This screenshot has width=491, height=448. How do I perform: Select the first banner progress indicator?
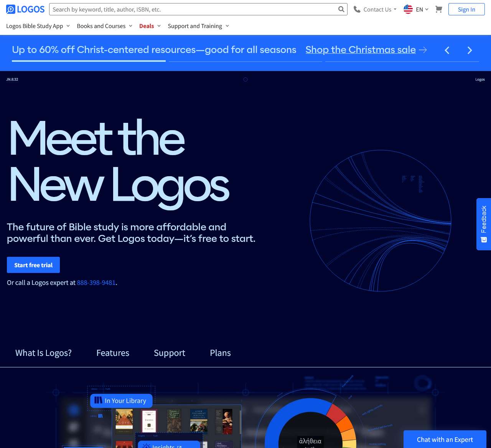pyautogui.click(x=89, y=61)
